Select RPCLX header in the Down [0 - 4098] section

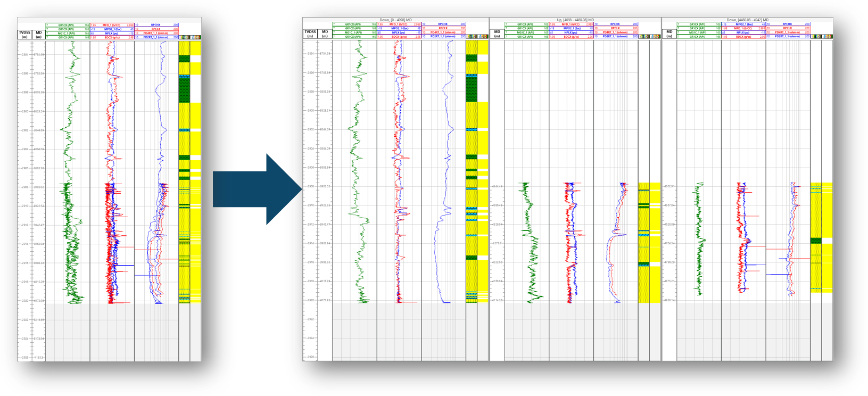click(443, 28)
